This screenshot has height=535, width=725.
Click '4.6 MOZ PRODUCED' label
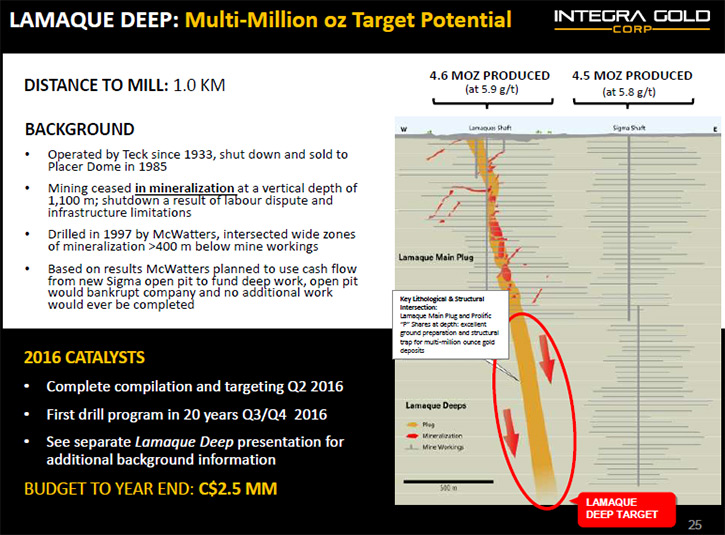pos(490,75)
